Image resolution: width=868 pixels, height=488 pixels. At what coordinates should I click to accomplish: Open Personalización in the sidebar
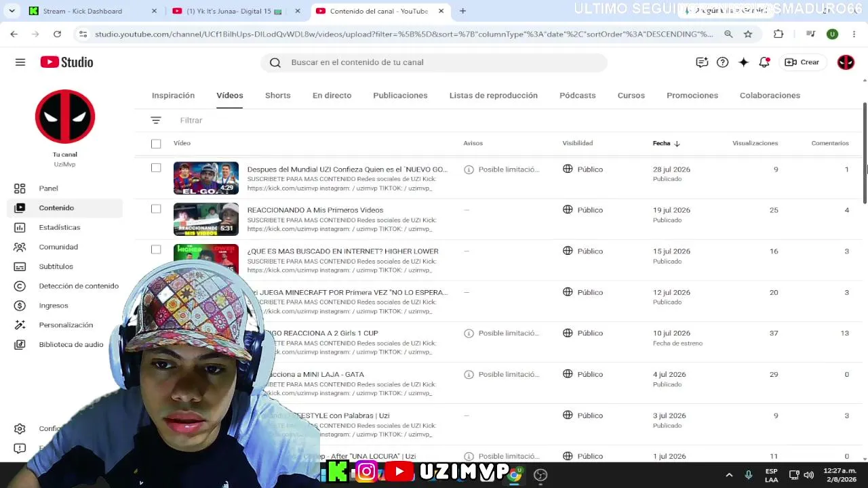pyautogui.click(x=65, y=325)
